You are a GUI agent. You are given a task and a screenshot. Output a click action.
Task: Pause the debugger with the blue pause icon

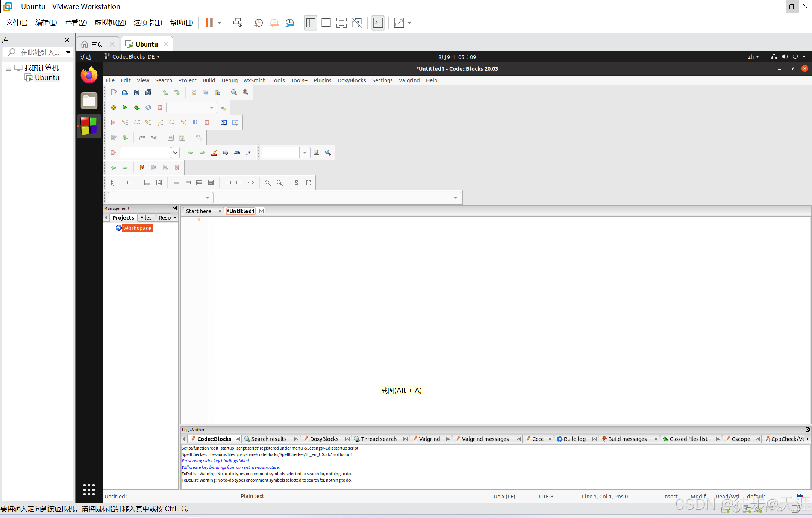[x=195, y=123]
